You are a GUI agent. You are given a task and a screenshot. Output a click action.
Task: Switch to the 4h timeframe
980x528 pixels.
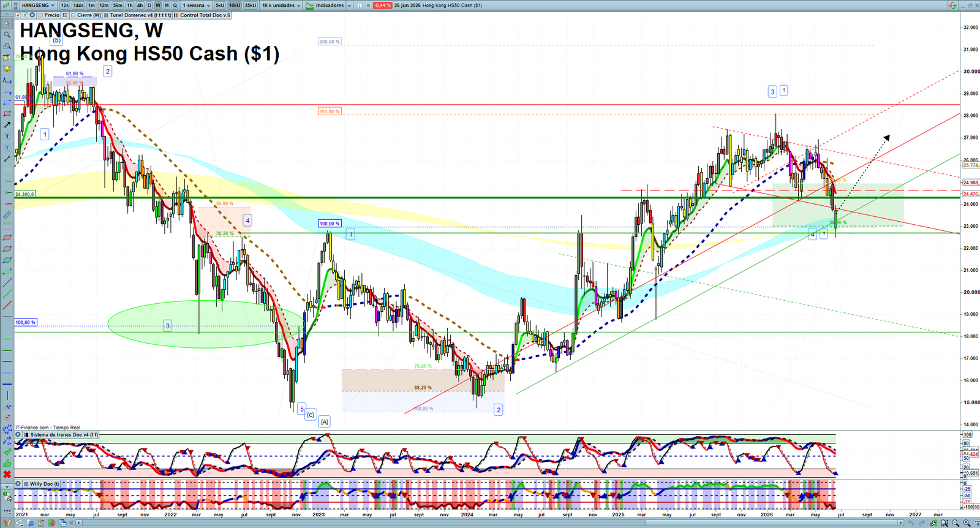(x=140, y=6)
